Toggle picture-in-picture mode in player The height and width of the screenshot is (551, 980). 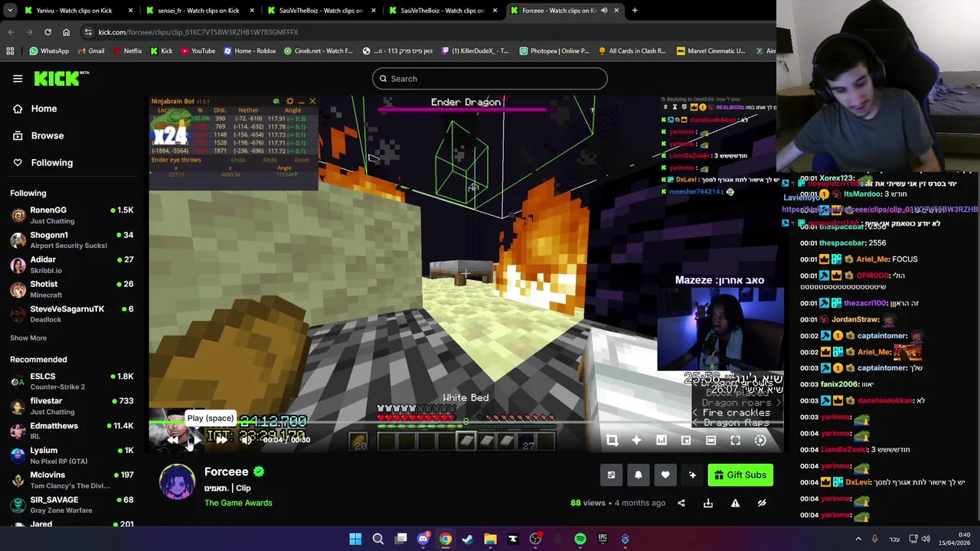click(x=686, y=440)
